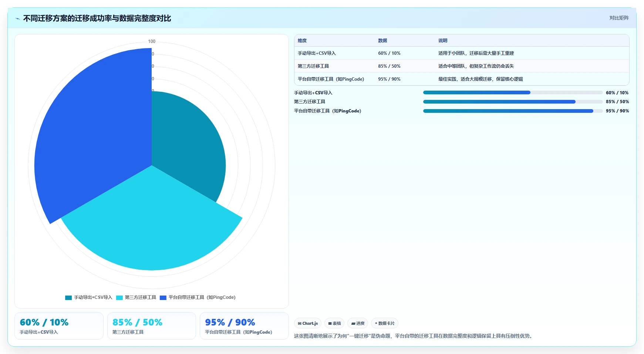
Task: Click the summary sentence below the tag chips
Action: (x=414, y=336)
